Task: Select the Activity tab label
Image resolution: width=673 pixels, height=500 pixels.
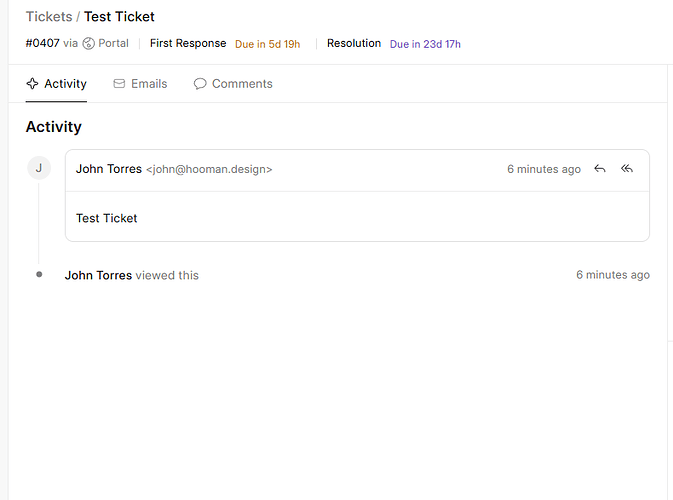Action: (65, 83)
